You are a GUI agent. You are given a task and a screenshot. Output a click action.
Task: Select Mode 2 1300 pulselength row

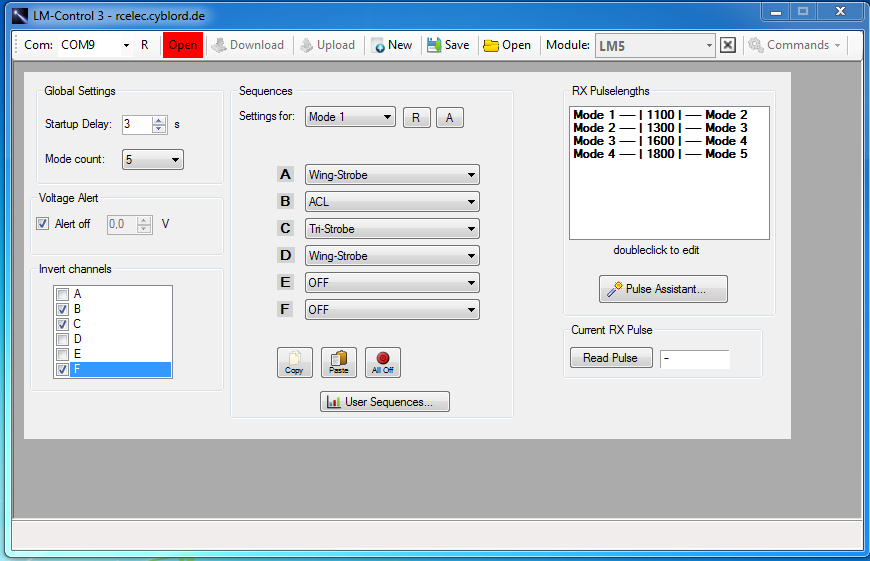click(x=660, y=128)
